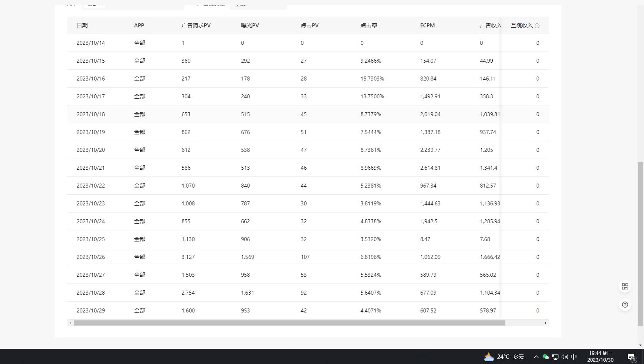Click the APP column header
The height and width of the screenshot is (364, 644).
(139, 25)
